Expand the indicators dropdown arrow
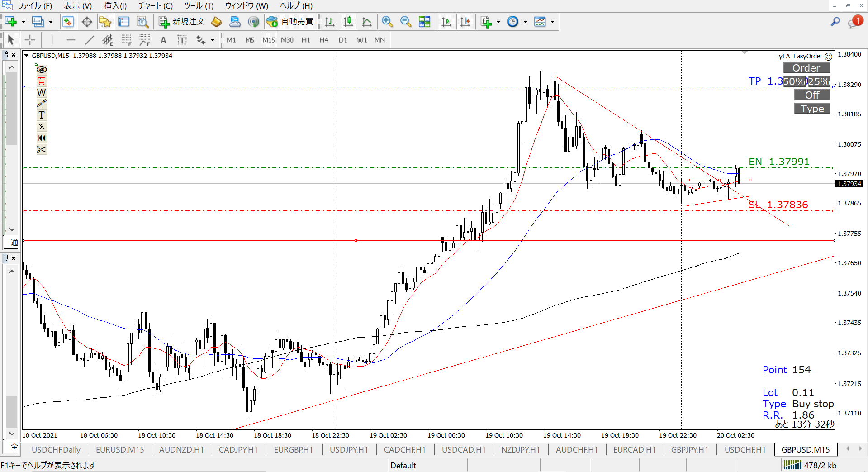The image size is (868, 472). [x=498, y=21]
